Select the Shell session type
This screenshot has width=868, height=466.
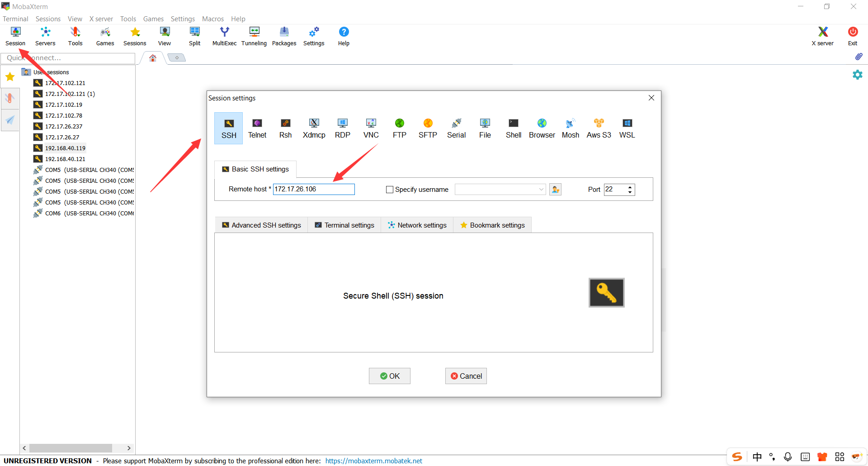click(x=514, y=128)
